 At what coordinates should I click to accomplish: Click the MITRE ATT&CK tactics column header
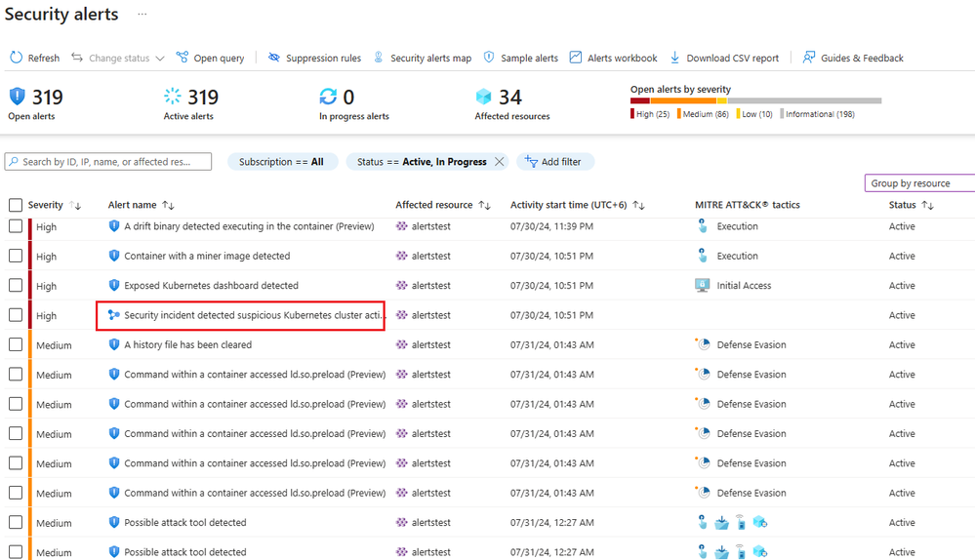[x=748, y=205]
